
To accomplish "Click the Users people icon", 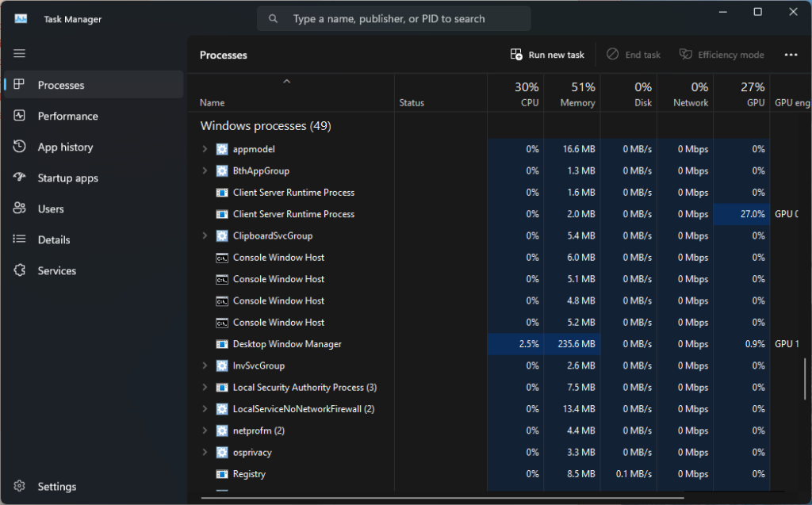I will 20,209.
